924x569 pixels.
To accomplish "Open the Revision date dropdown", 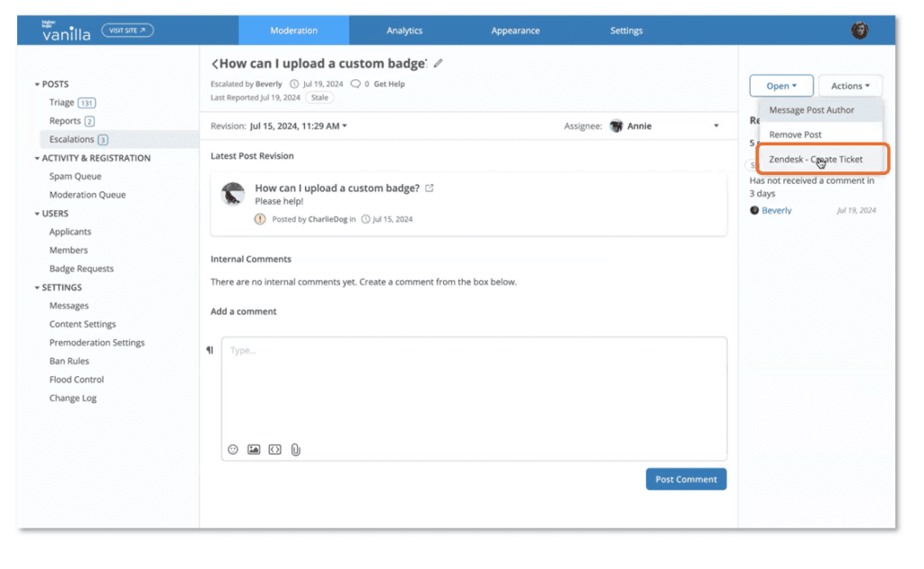I will [x=298, y=126].
